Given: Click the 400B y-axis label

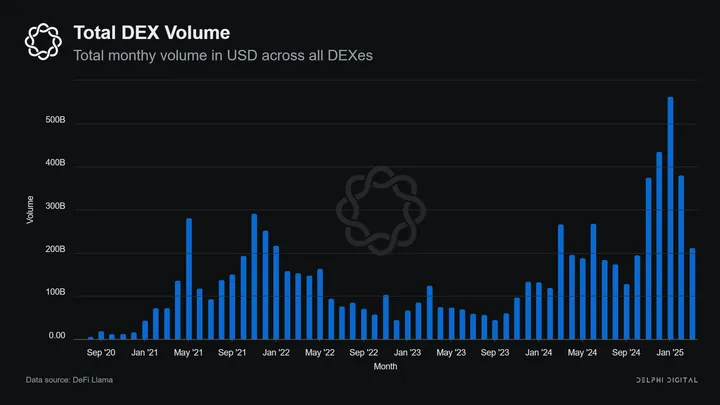Looking at the screenshot, I should point(55,165).
